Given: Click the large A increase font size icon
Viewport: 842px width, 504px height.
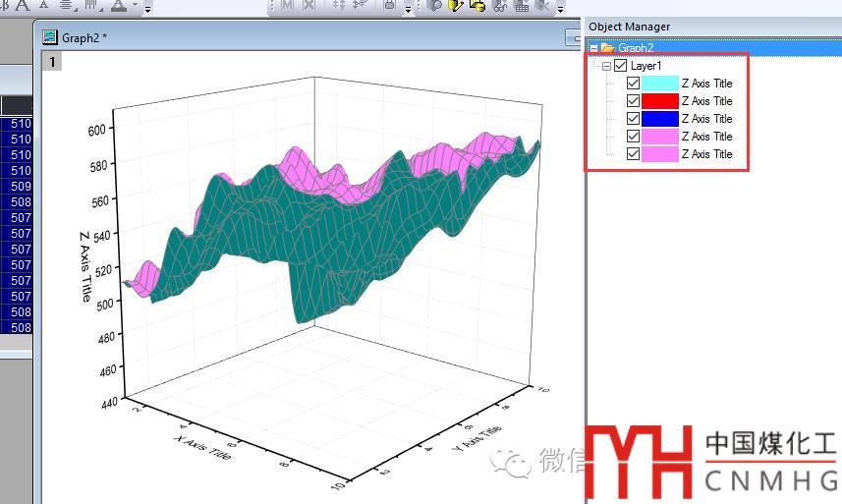Looking at the screenshot, I should [24, 6].
